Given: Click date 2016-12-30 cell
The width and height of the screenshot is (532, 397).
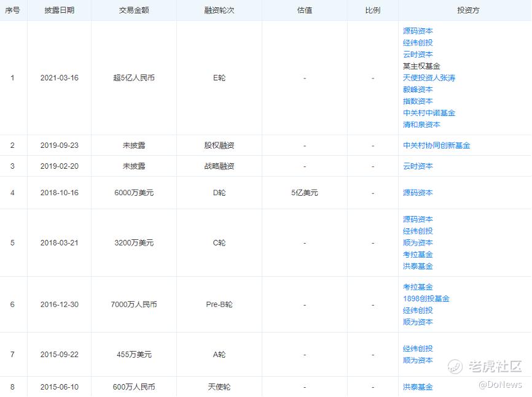Looking at the screenshot, I should pos(60,304).
